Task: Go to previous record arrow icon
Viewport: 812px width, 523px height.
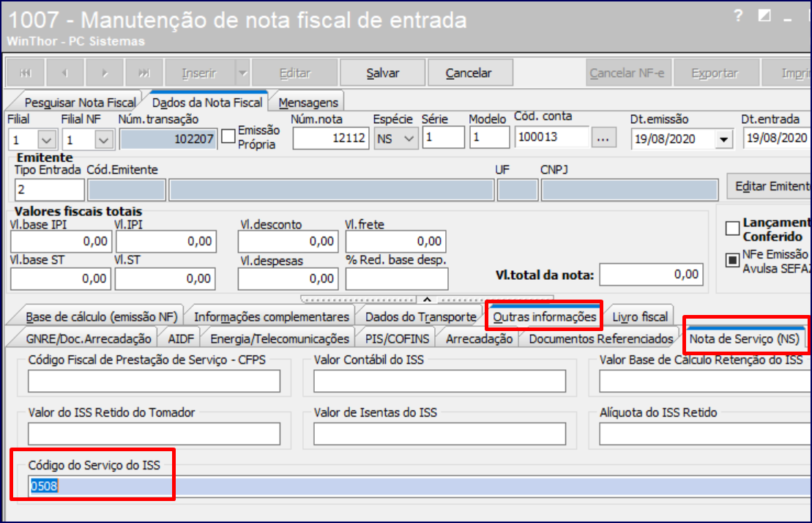Action: [x=64, y=73]
